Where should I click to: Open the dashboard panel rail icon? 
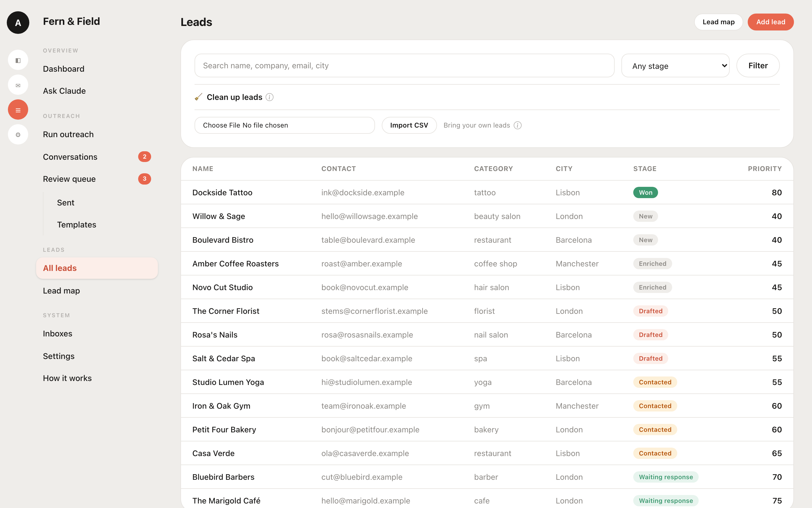(18, 60)
